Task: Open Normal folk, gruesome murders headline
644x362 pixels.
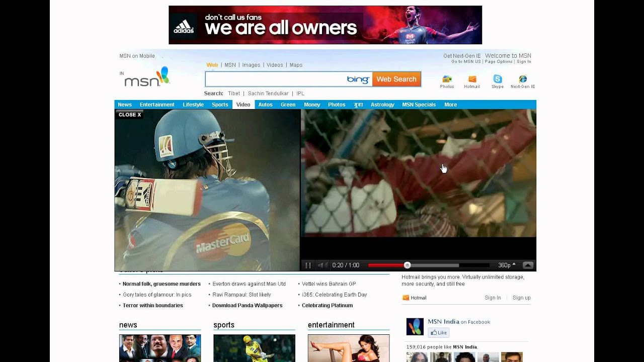Action: [x=162, y=284]
